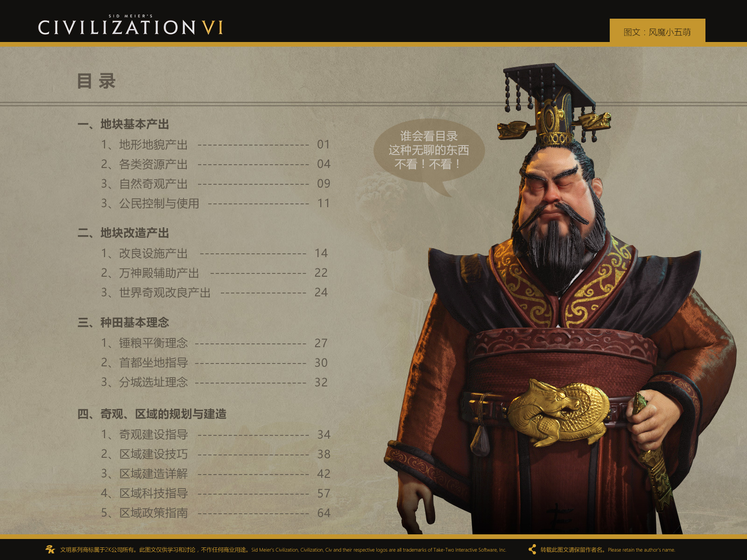The height and width of the screenshot is (560, 747).
Task: Select the 自然奇观产出 contents entry
Action: click(x=215, y=184)
